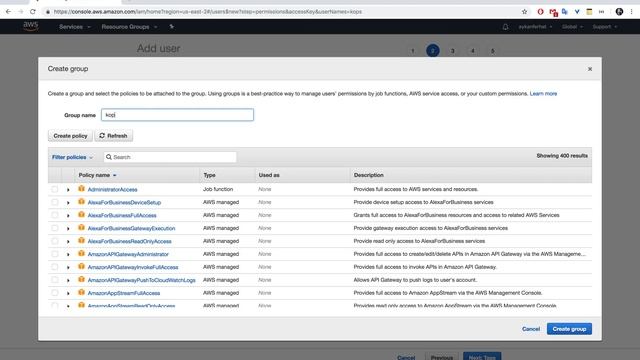The width and height of the screenshot is (640, 360).
Task: Reload the page using the refresh icon
Action: tap(33, 12)
